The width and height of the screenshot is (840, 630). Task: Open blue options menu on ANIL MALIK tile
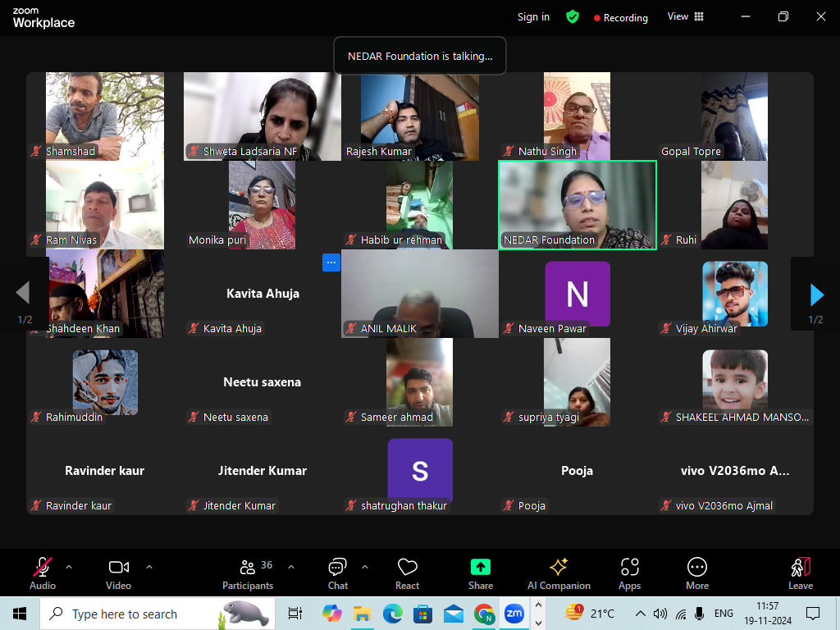pyautogui.click(x=331, y=262)
